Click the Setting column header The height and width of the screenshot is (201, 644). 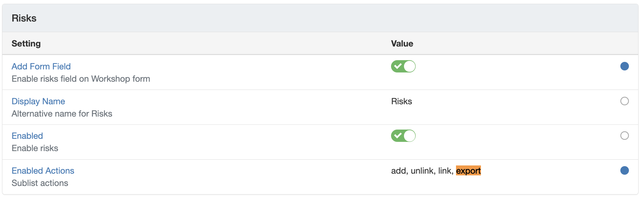(26, 43)
